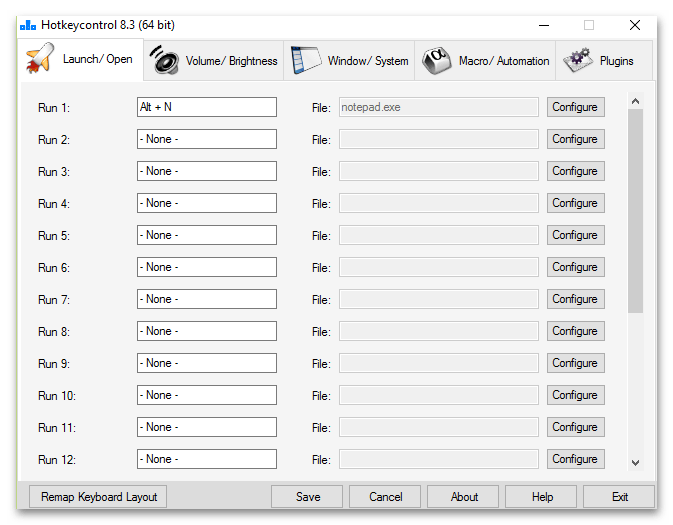Click the window icon for Window/System
The height and width of the screenshot is (525, 673).
pos(305,61)
